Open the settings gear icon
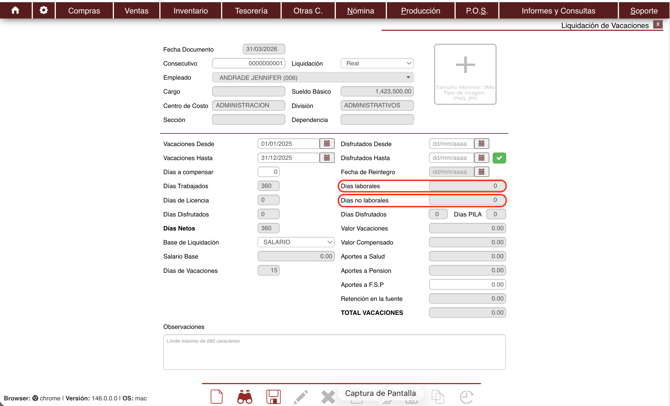This screenshot has width=670, height=406. tap(43, 10)
